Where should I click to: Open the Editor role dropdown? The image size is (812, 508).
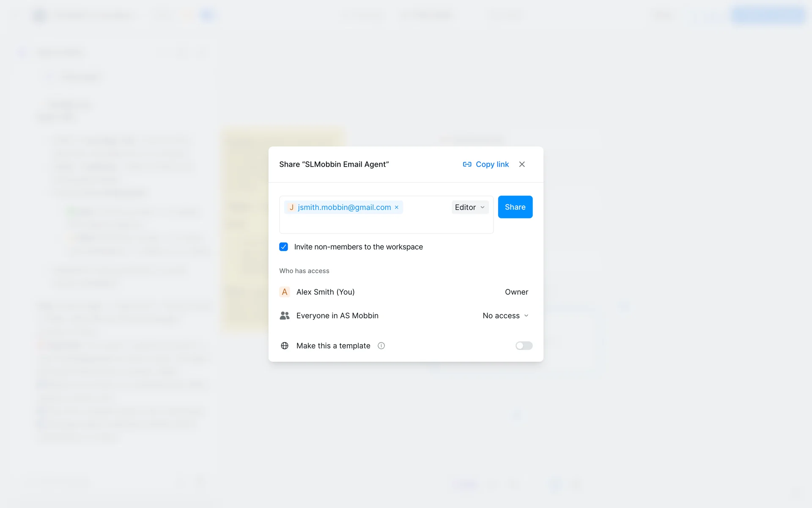coord(470,207)
